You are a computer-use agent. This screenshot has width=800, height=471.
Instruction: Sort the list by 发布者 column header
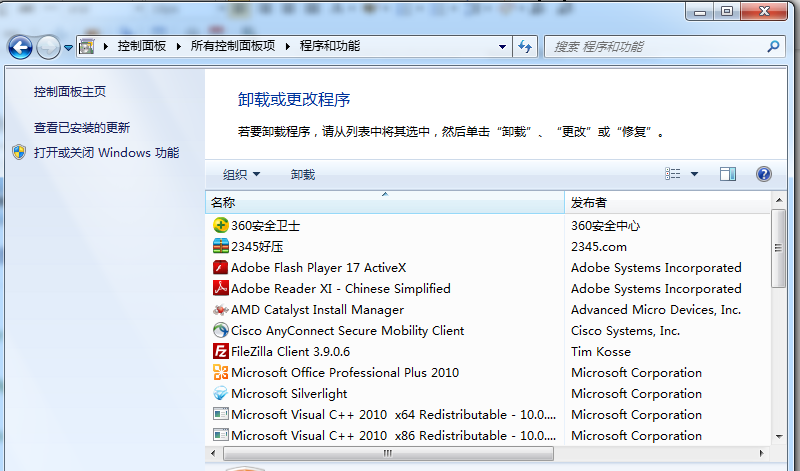tap(668, 202)
